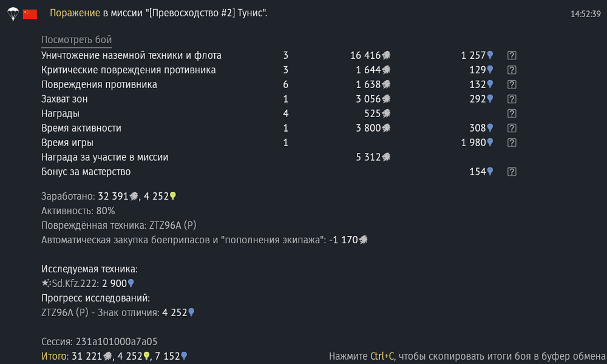Click the 14:52:39 timestamp

tap(586, 14)
